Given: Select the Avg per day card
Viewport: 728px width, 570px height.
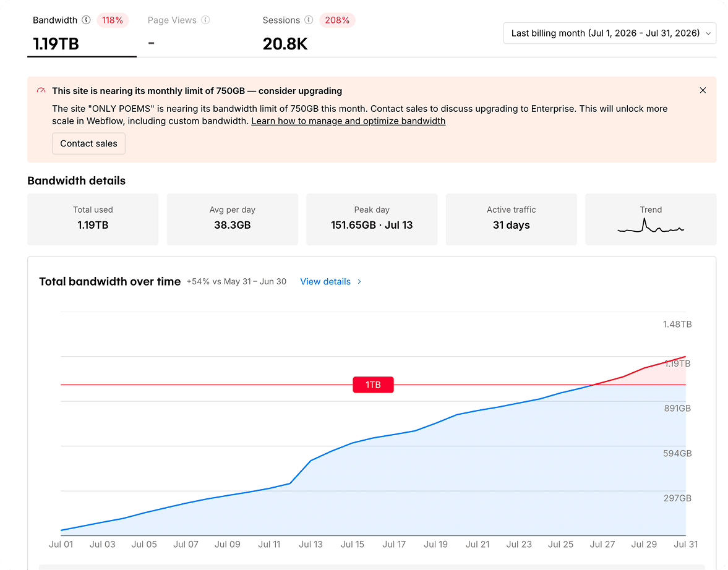Looking at the screenshot, I should click(x=232, y=219).
